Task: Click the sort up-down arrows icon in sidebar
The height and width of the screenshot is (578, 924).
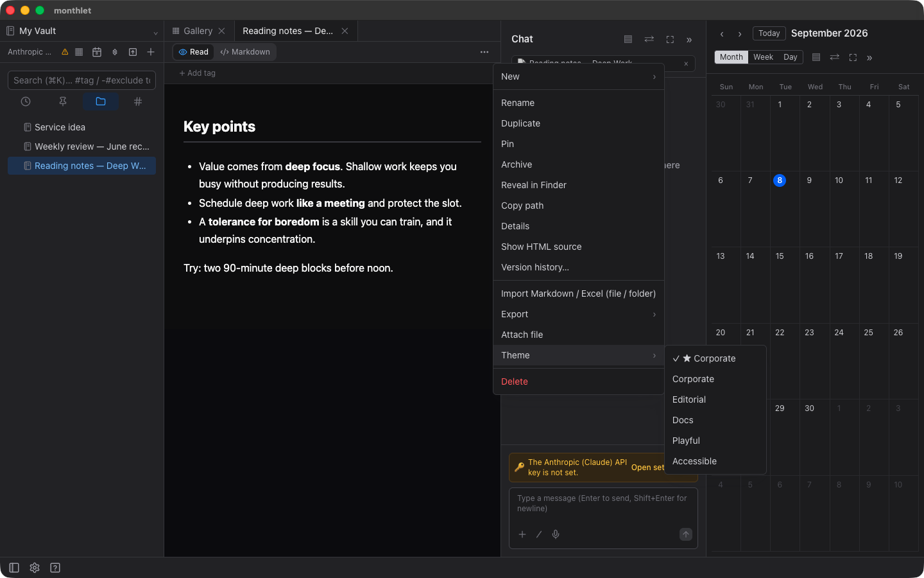Action: [x=115, y=52]
